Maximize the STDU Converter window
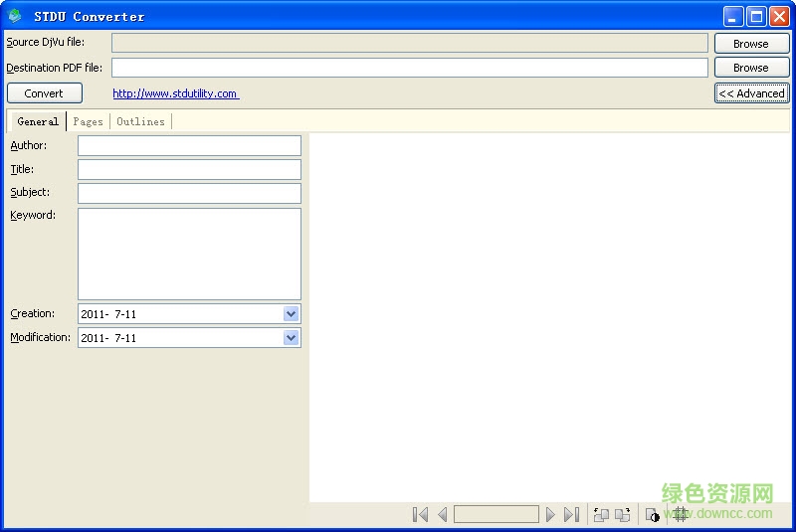The width and height of the screenshot is (796, 532). point(756,17)
